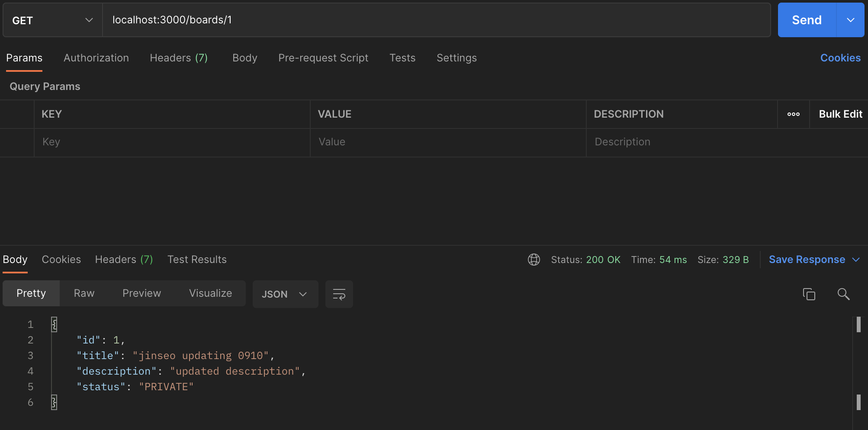Click the Key input cell
Viewport: 868px width, 430px height.
click(172, 142)
